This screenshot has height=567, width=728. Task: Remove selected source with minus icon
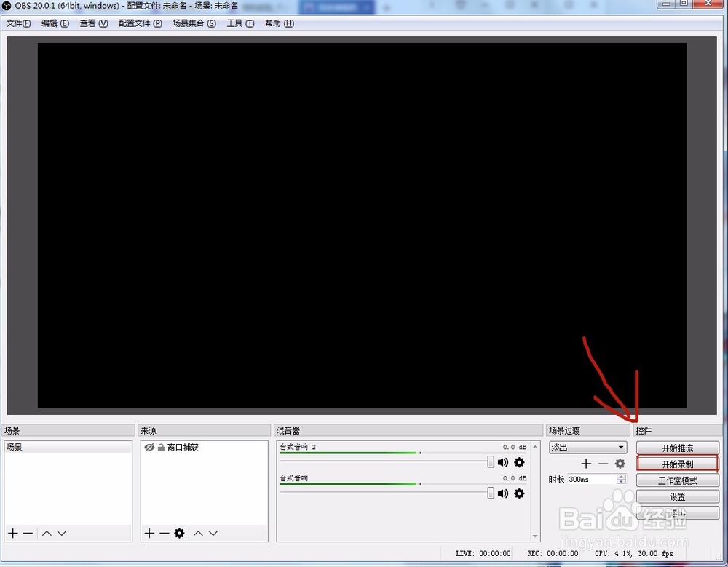pos(164,533)
